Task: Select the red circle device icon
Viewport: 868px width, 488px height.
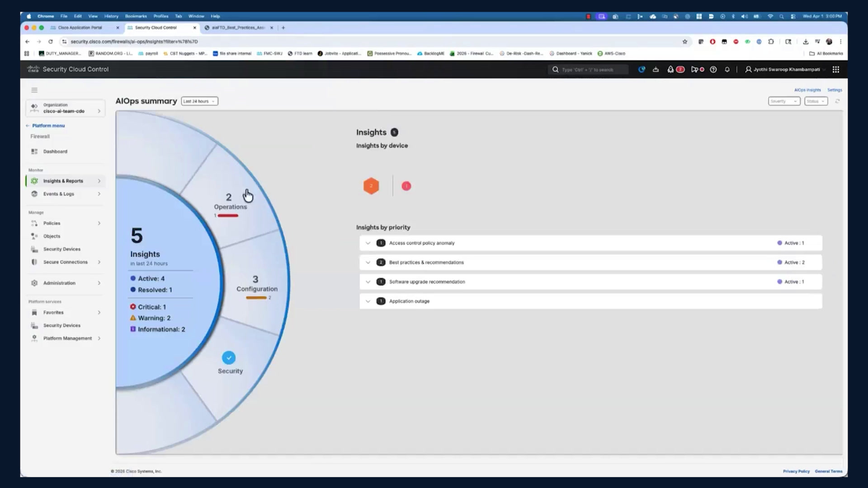Action: 406,186
